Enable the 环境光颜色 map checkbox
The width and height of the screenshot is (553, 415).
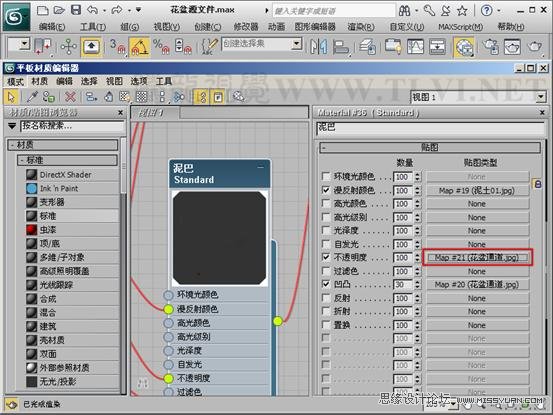click(326, 176)
